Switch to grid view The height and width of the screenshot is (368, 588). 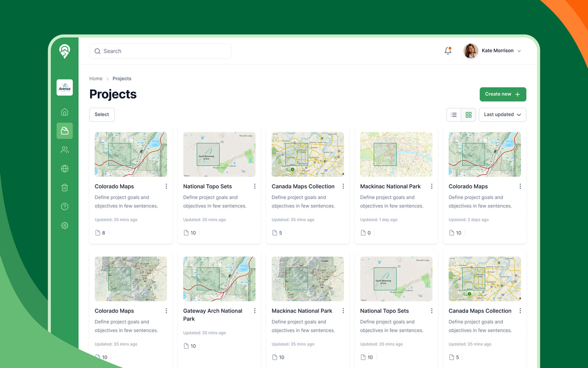[x=469, y=115]
